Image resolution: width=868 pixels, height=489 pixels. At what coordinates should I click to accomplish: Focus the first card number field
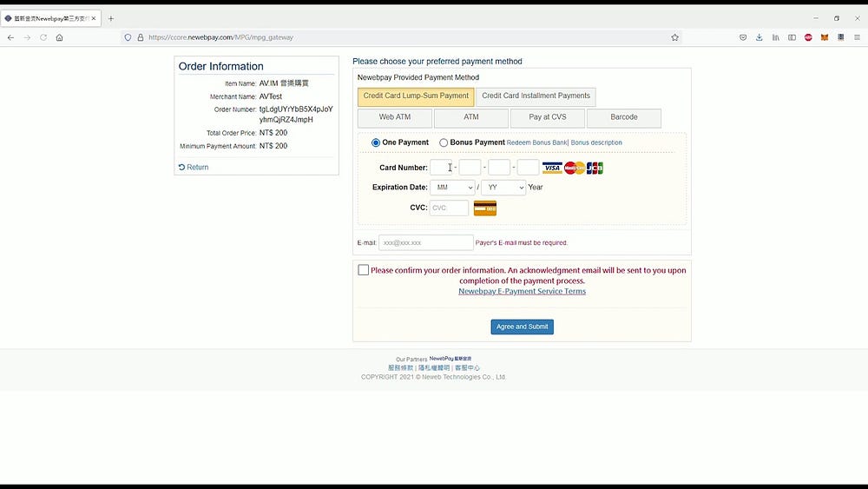point(441,168)
